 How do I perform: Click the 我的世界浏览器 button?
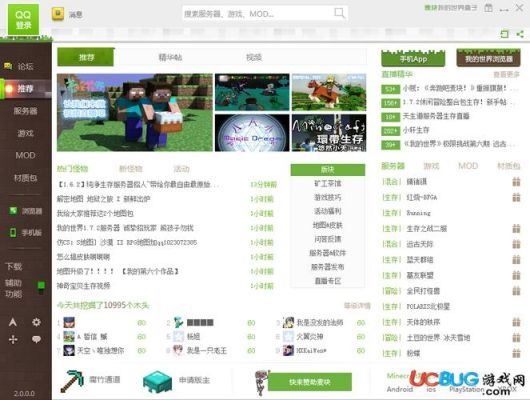click(488, 58)
